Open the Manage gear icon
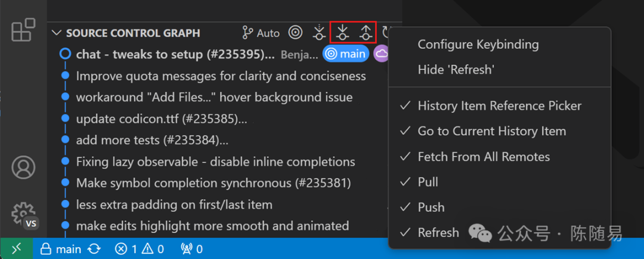Viewport: 644px width, 259px height. coord(23,213)
